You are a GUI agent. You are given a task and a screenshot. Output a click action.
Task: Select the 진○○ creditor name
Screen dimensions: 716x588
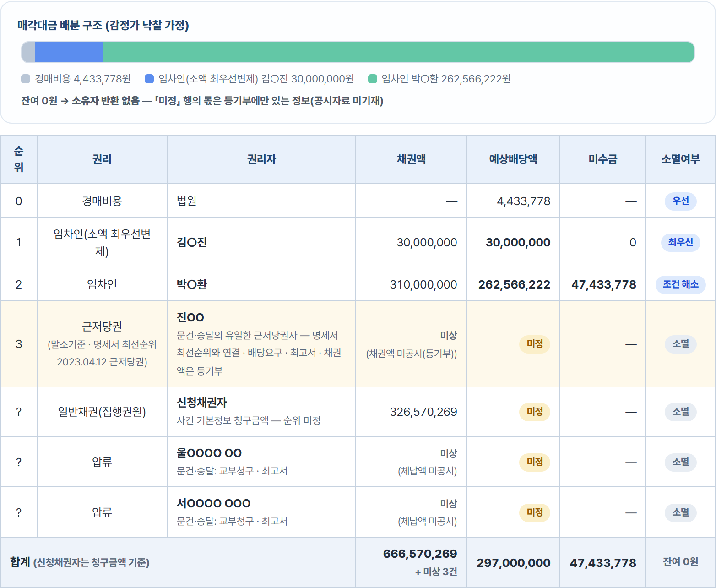click(x=190, y=317)
